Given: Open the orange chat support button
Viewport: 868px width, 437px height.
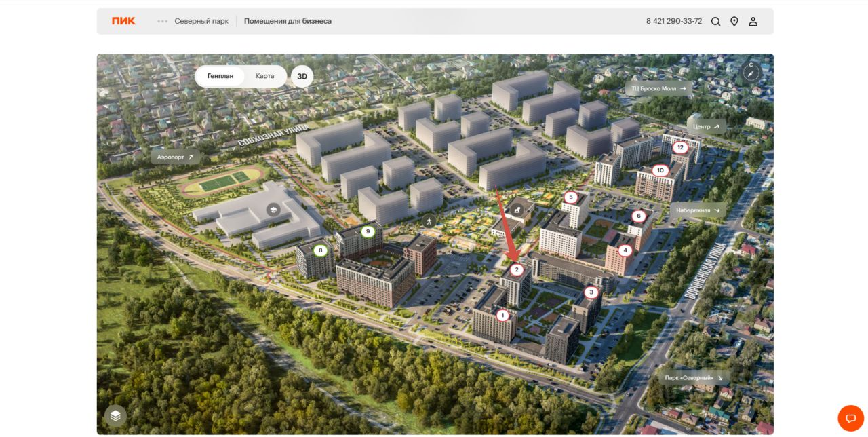Looking at the screenshot, I should coord(850,418).
